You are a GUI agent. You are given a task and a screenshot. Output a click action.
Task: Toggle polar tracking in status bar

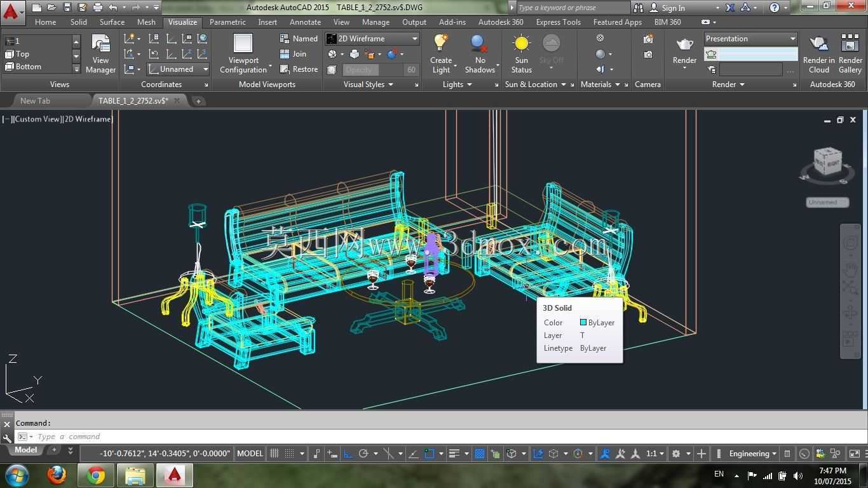click(363, 454)
